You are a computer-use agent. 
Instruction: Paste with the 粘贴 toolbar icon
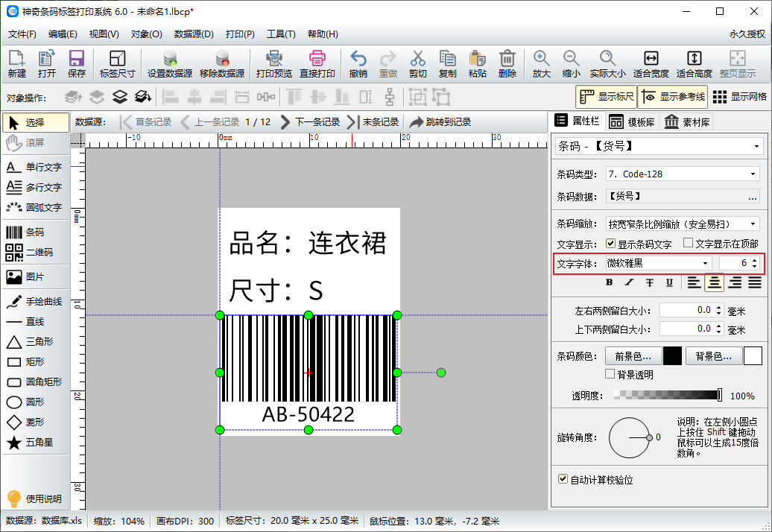pyautogui.click(x=477, y=64)
